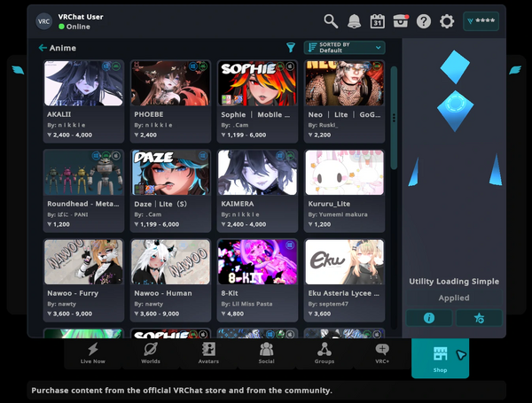The image size is (532, 403).
Task: Open the Daze Lite (S) thumbnail
Action: 170,173
